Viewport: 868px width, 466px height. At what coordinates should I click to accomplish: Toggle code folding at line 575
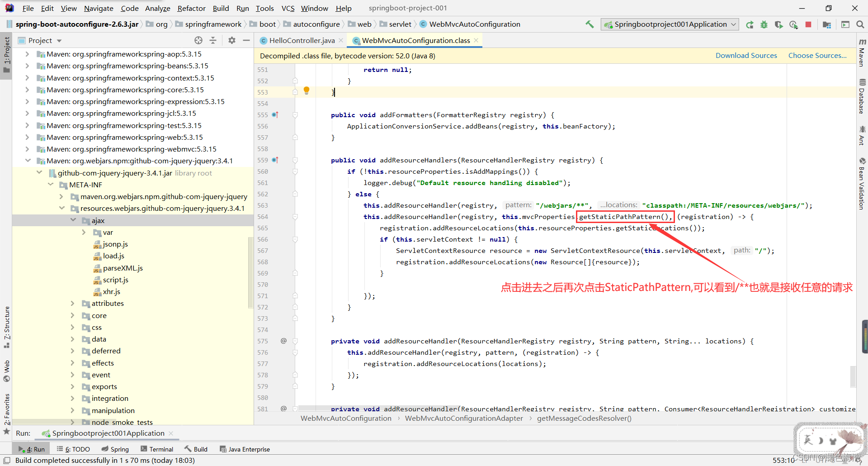tap(295, 341)
